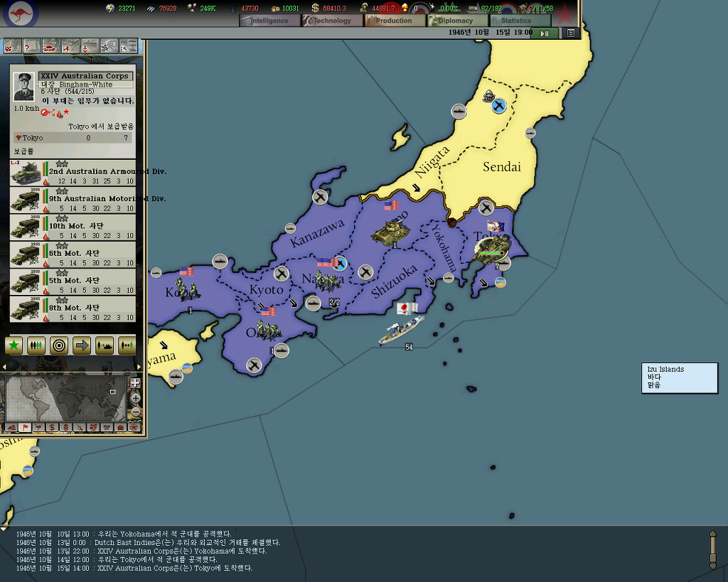
Task: Open the unit deployment pool icon
Action: coord(129,46)
